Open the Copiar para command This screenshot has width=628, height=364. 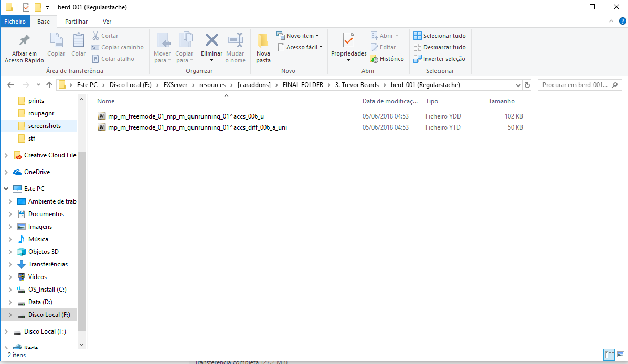(184, 48)
